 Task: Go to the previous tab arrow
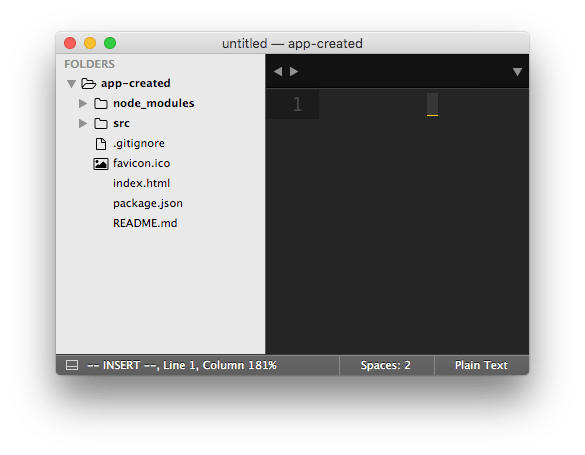(x=278, y=71)
